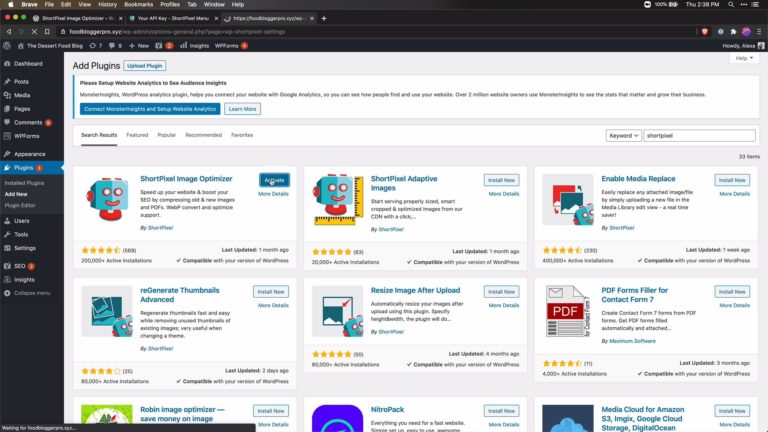Open NitroPack plugin title

pyautogui.click(x=387, y=409)
